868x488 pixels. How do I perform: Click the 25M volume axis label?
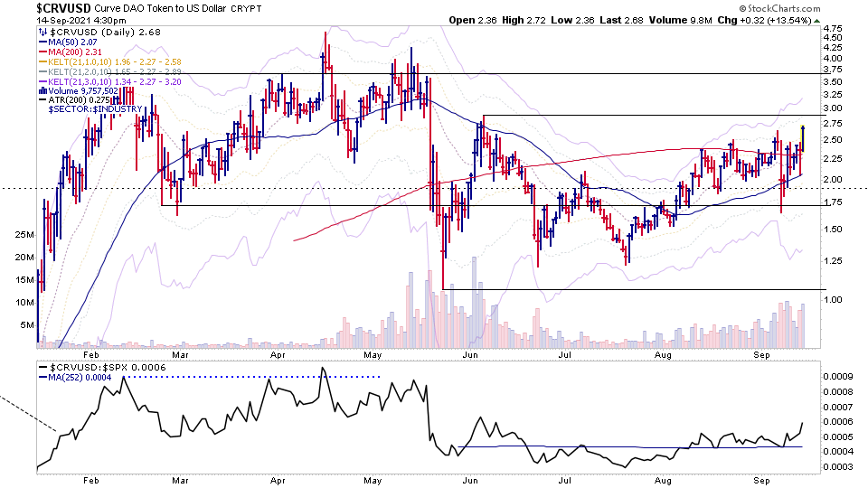(24, 235)
